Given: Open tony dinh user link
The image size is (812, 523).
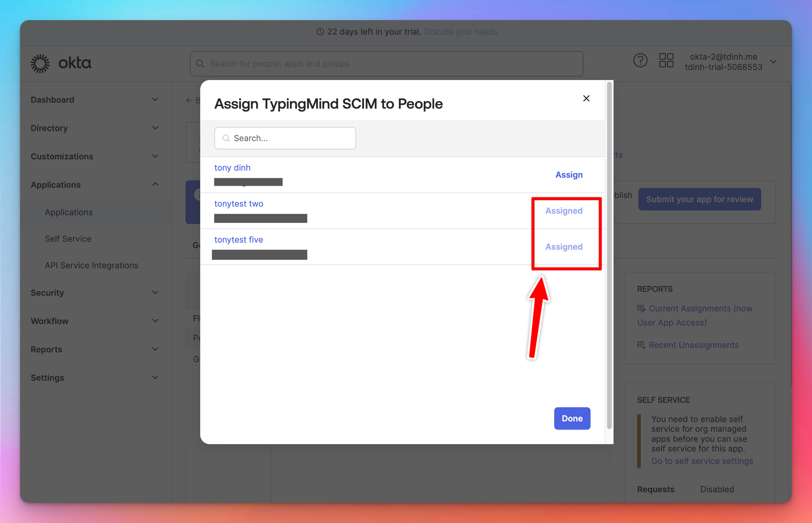Looking at the screenshot, I should point(232,168).
